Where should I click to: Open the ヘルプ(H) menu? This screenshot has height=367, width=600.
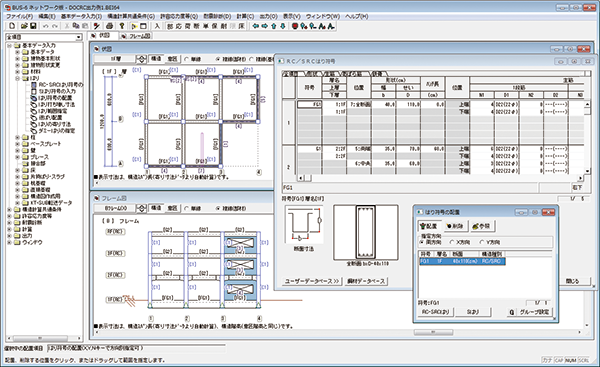[357, 16]
